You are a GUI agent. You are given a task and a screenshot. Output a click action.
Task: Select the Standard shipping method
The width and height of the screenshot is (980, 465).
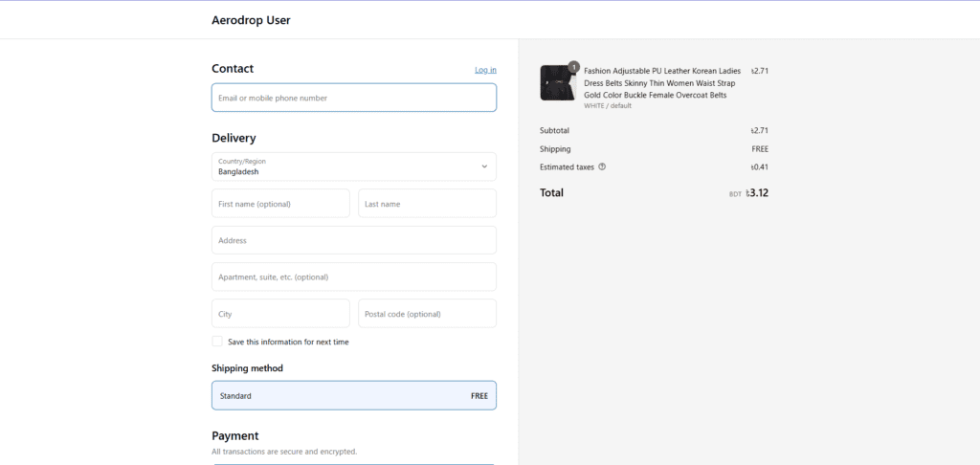coord(353,395)
